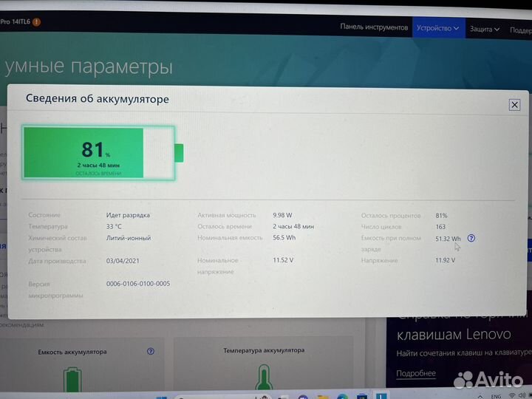
Task: Close the Сведения об аккумуляторе dialog
Action: [514, 105]
